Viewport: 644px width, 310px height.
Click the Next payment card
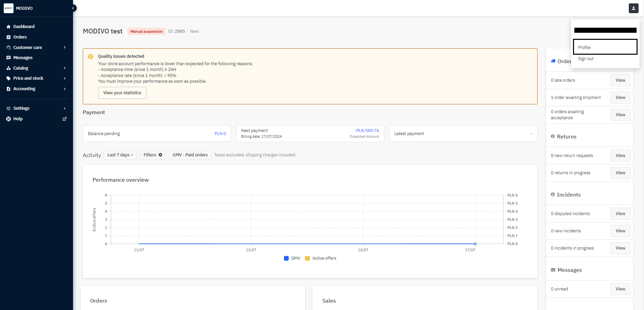tap(310, 134)
